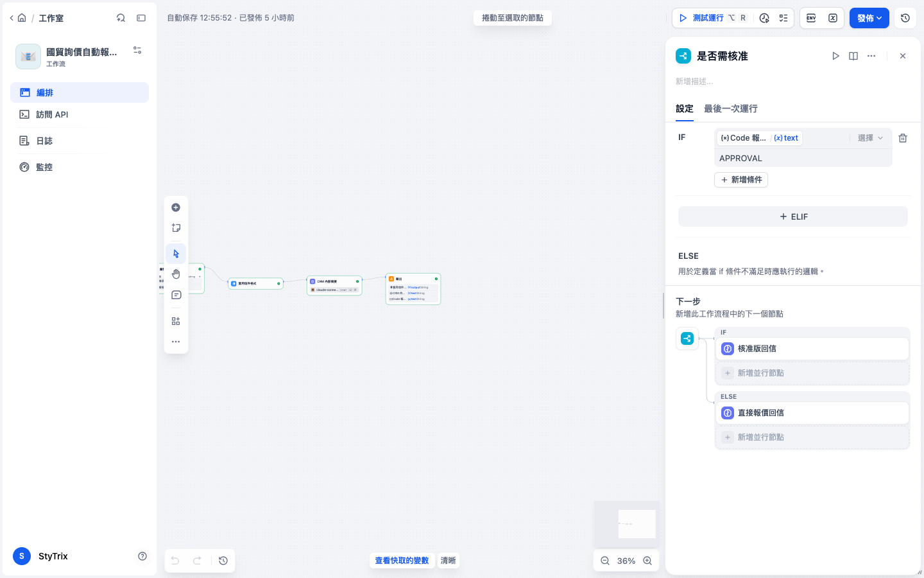Click the Code text variable chip
The image size is (924, 578).
tap(760, 138)
